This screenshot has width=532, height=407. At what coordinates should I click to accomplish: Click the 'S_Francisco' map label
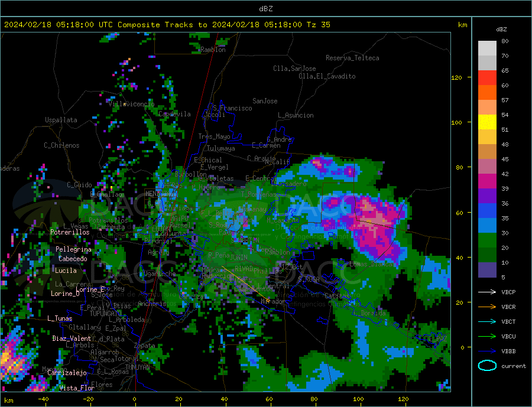pos(232,108)
